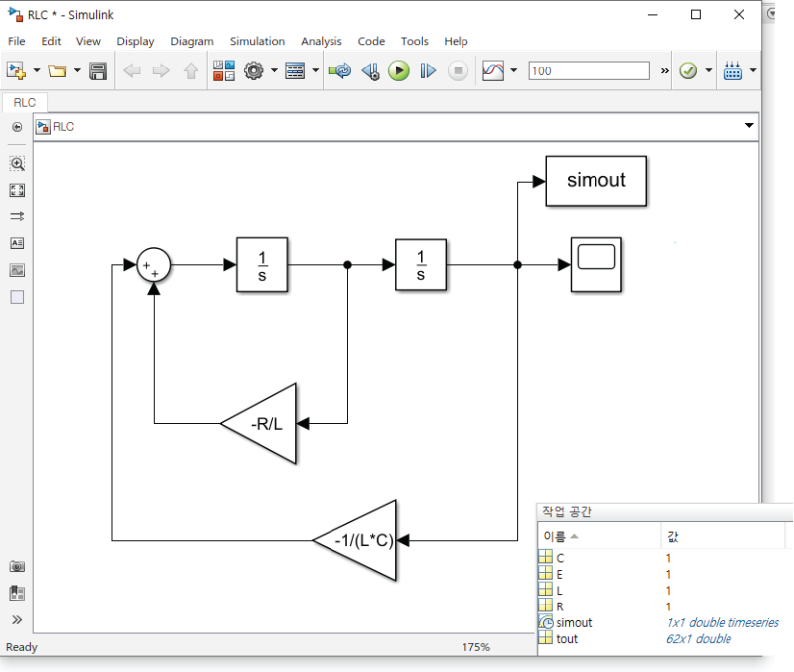The image size is (794, 672).
Task: Run the simulation with the green play icon
Action: tap(398, 70)
